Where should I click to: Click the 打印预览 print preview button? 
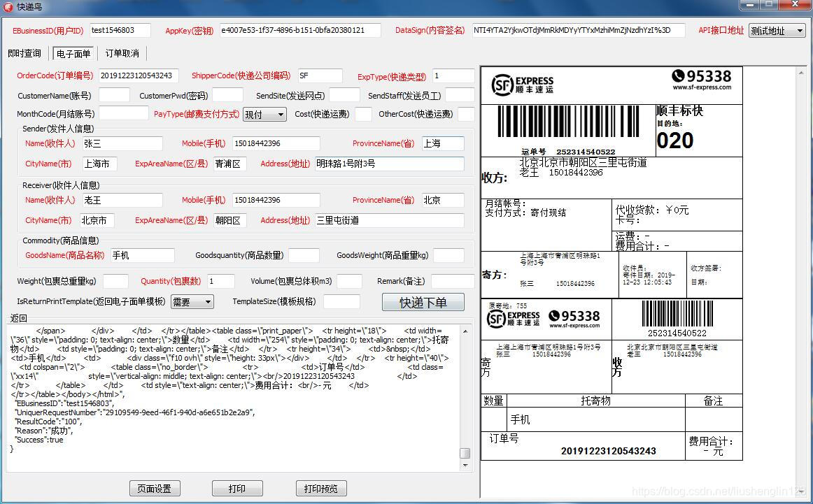click(x=321, y=488)
